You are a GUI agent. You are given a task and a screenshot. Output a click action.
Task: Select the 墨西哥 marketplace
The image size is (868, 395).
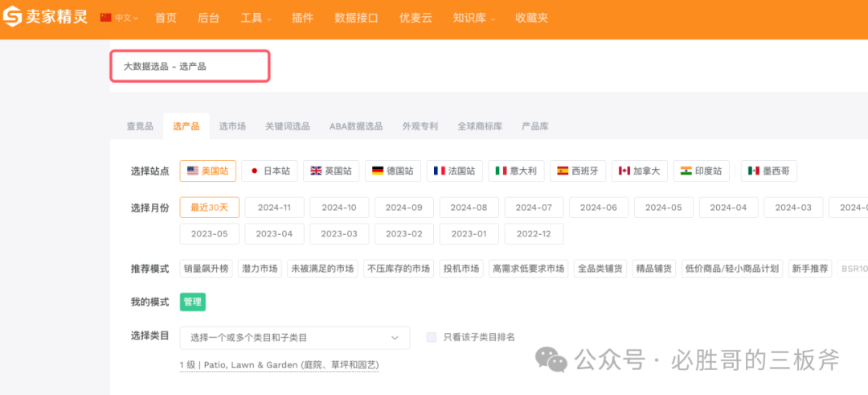tap(769, 171)
